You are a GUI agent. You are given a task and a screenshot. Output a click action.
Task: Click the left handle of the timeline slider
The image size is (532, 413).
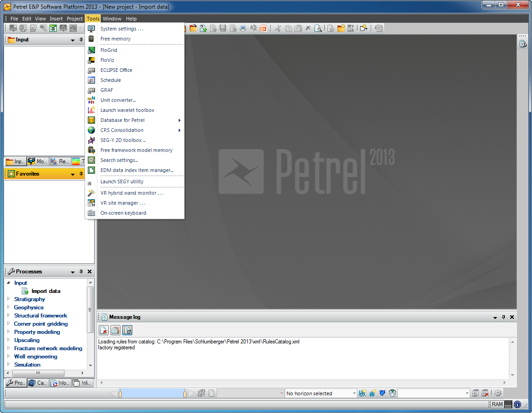[120, 393]
